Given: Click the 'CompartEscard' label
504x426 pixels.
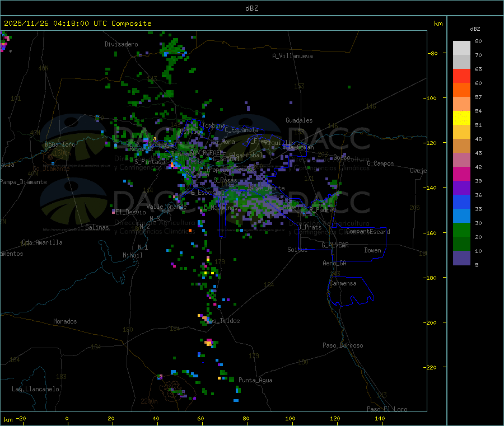Looking at the screenshot, I should [368, 232].
